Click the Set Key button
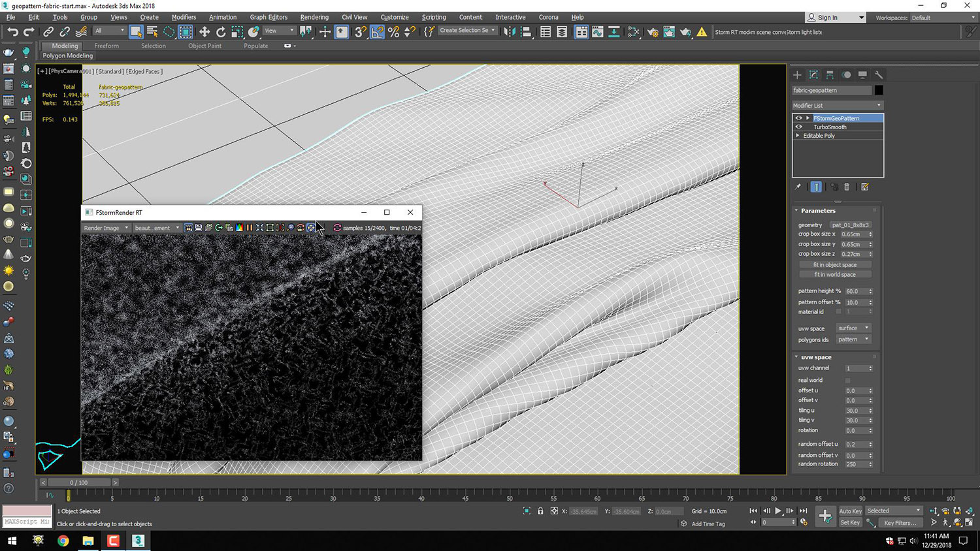The image size is (980, 551). click(x=850, y=522)
